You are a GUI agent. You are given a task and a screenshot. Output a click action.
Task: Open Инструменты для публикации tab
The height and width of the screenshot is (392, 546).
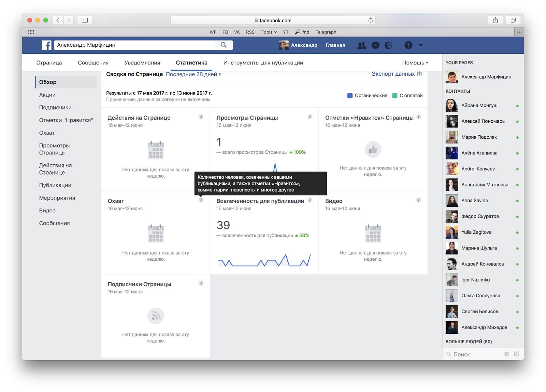(263, 63)
